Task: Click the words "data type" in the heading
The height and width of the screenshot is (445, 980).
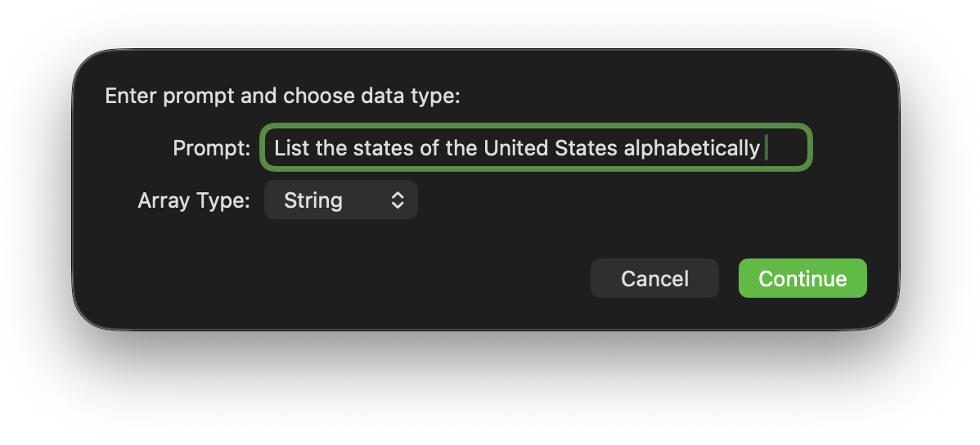Action: [x=410, y=97]
